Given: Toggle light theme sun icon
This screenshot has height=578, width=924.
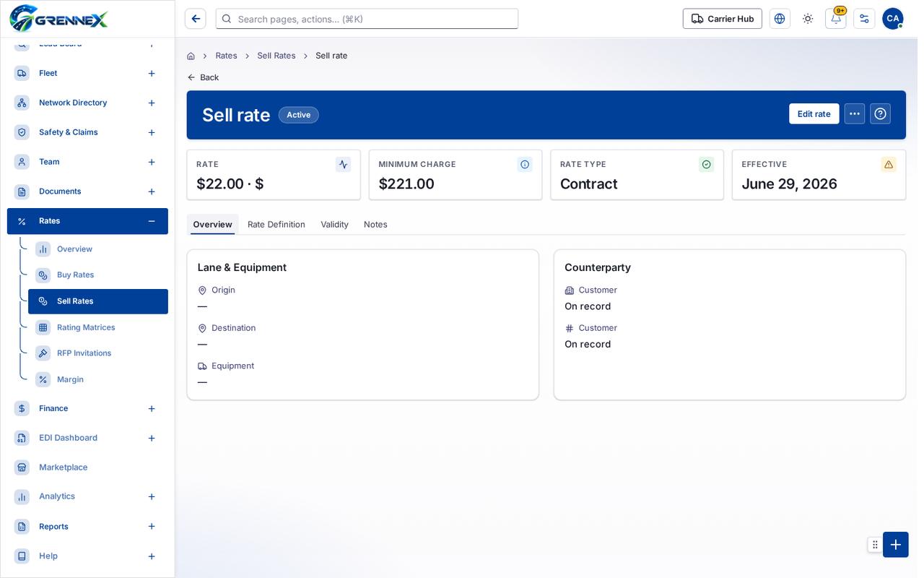Looking at the screenshot, I should click(808, 19).
